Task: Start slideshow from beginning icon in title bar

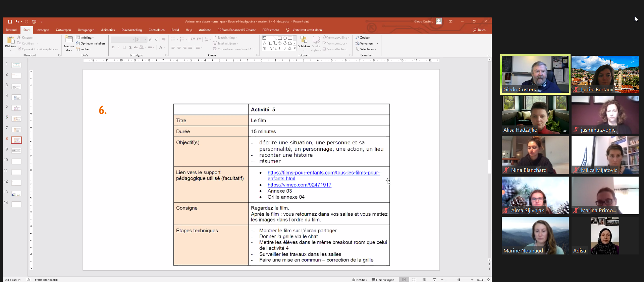Action: (x=34, y=21)
